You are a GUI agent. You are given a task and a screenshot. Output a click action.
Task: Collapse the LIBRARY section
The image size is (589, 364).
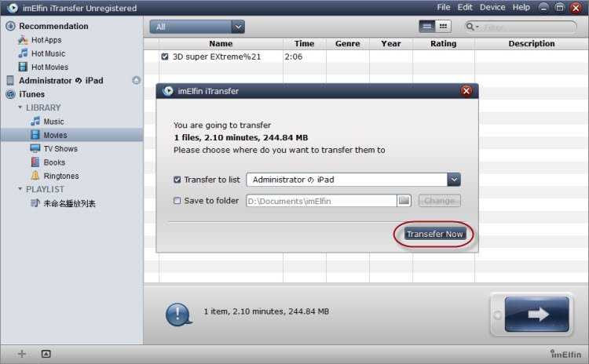20,107
